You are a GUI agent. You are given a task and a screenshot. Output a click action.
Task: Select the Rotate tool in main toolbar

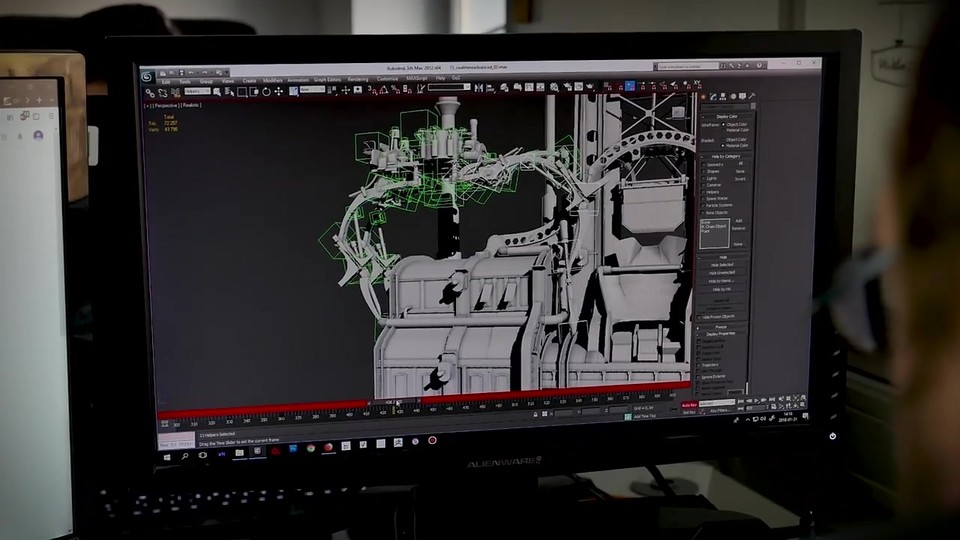(266, 91)
